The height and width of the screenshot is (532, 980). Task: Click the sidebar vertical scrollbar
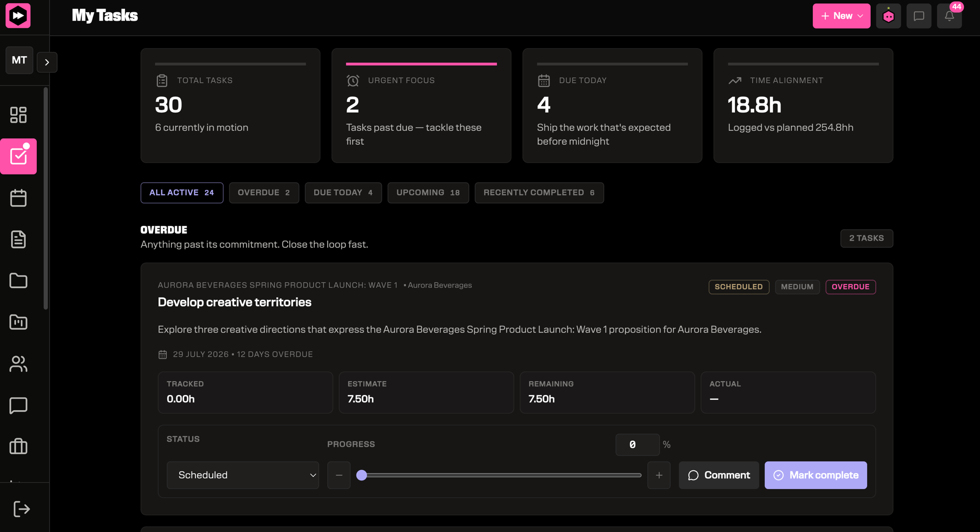coord(46,198)
